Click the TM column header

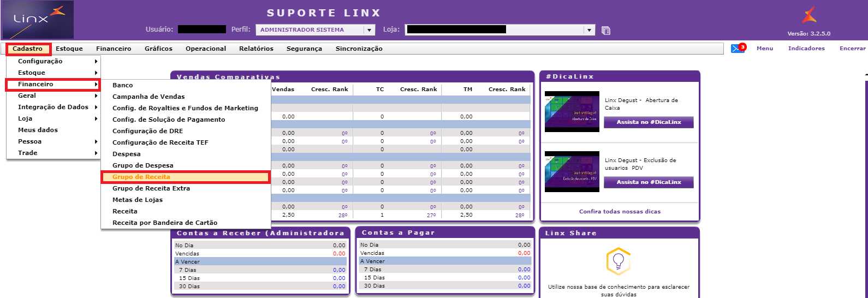pos(468,89)
